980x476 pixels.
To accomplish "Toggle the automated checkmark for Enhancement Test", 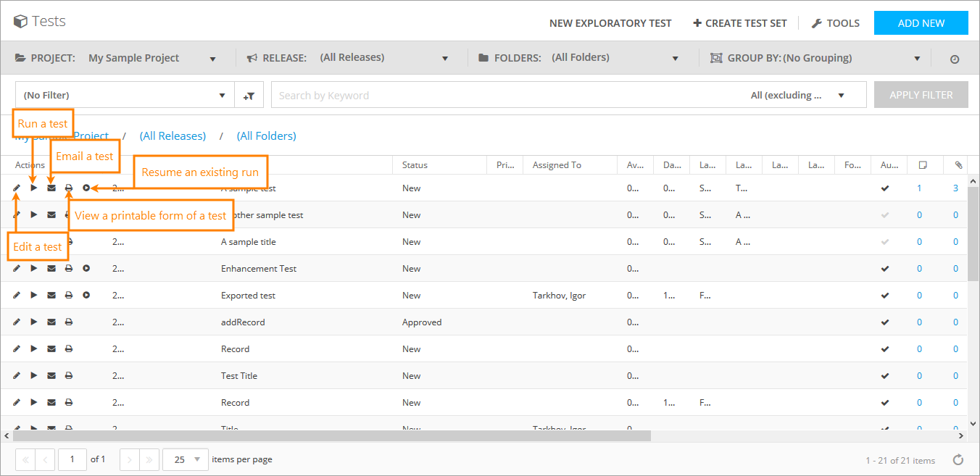I will [884, 269].
